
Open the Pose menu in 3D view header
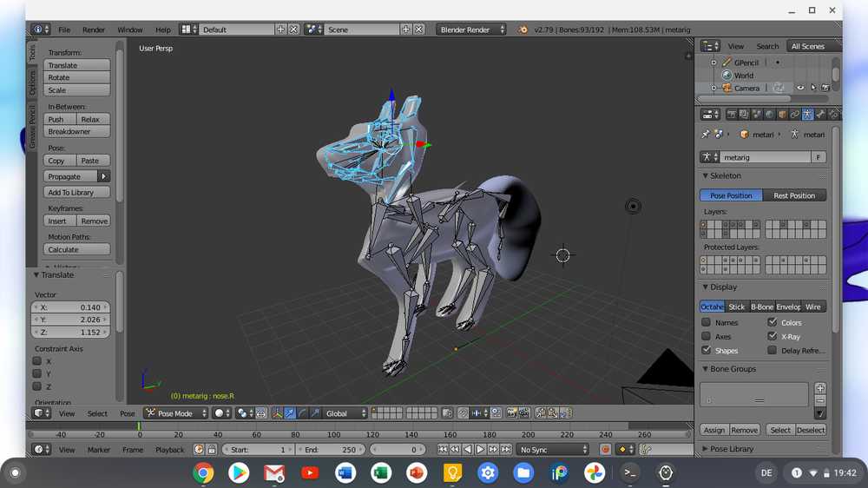tap(128, 414)
